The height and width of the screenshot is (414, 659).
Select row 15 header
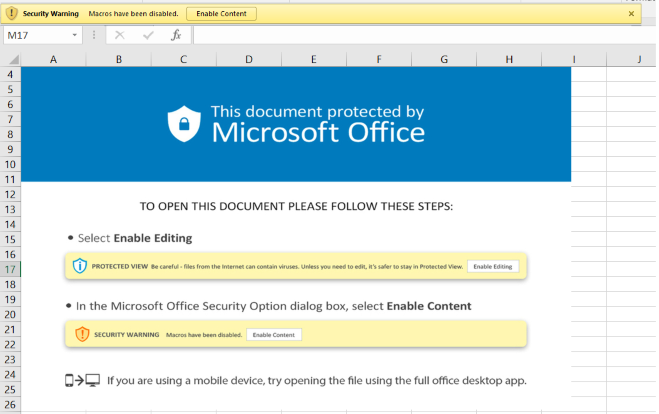(x=10, y=240)
